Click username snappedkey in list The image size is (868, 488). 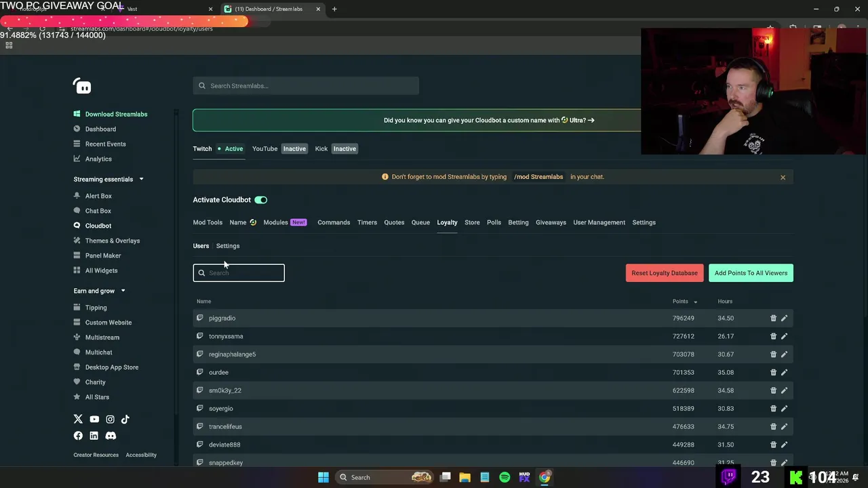pos(226,463)
